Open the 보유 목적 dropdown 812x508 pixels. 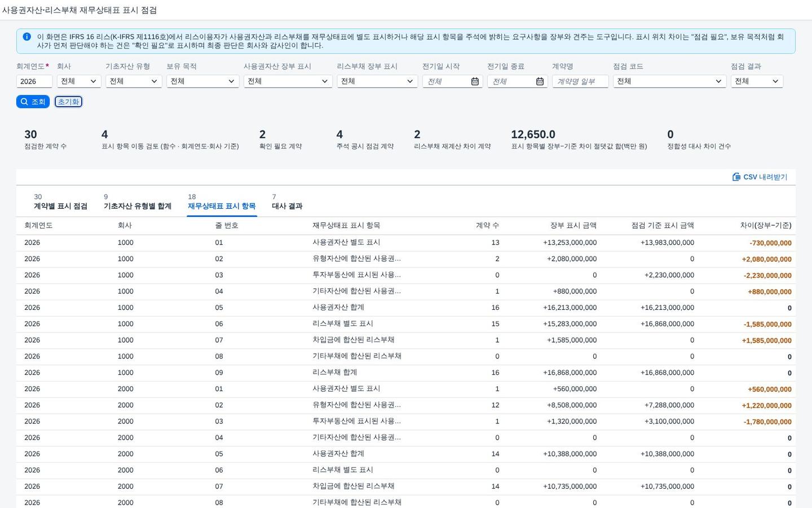coord(202,81)
